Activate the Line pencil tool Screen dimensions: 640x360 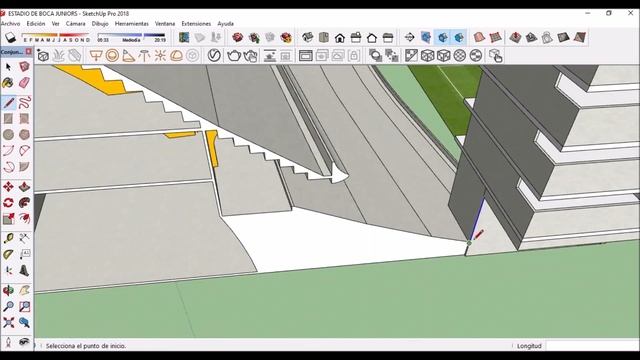[x=8, y=102]
